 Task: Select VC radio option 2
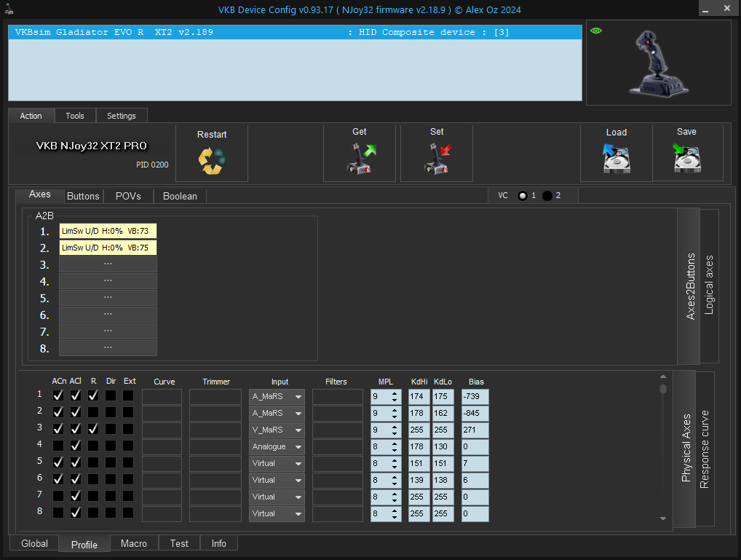coord(547,196)
